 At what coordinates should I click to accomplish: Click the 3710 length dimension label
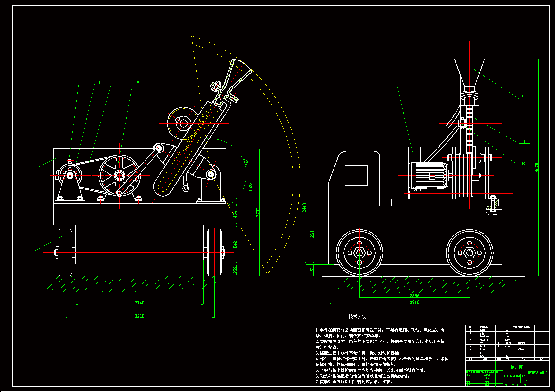coord(414,302)
